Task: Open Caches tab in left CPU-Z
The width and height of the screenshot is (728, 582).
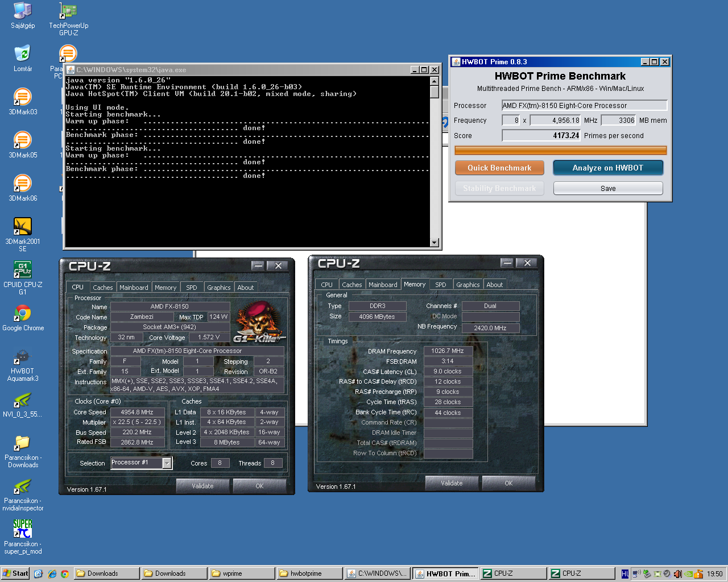Action: 103,288
